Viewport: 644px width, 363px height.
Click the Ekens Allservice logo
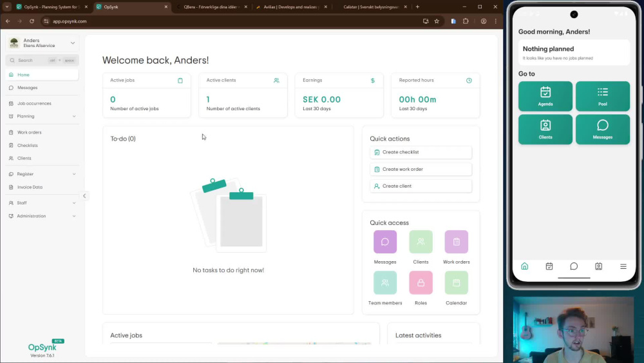(14, 43)
